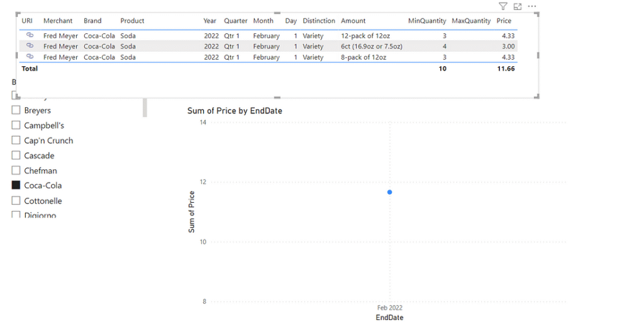Click the EndDate axis title
This screenshot has height=330, width=644.
click(x=389, y=317)
